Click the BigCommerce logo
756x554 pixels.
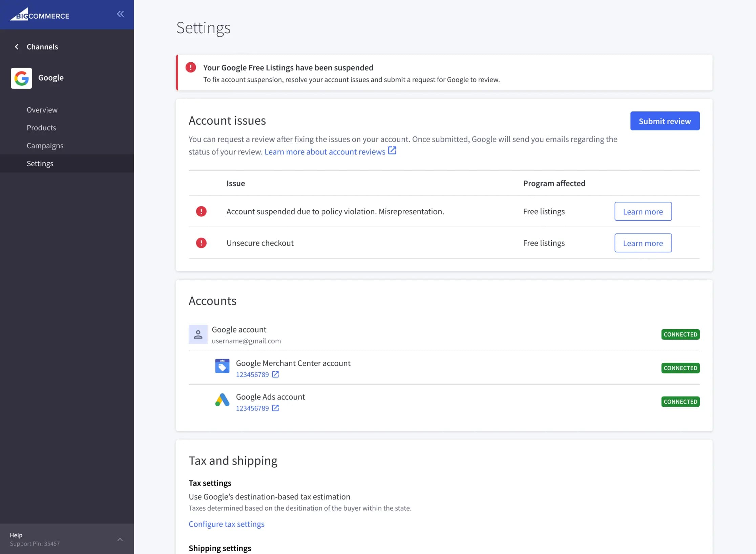(40, 15)
